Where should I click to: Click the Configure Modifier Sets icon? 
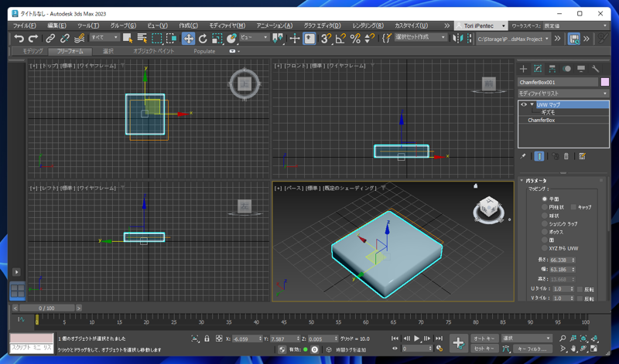tap(582, 156)
